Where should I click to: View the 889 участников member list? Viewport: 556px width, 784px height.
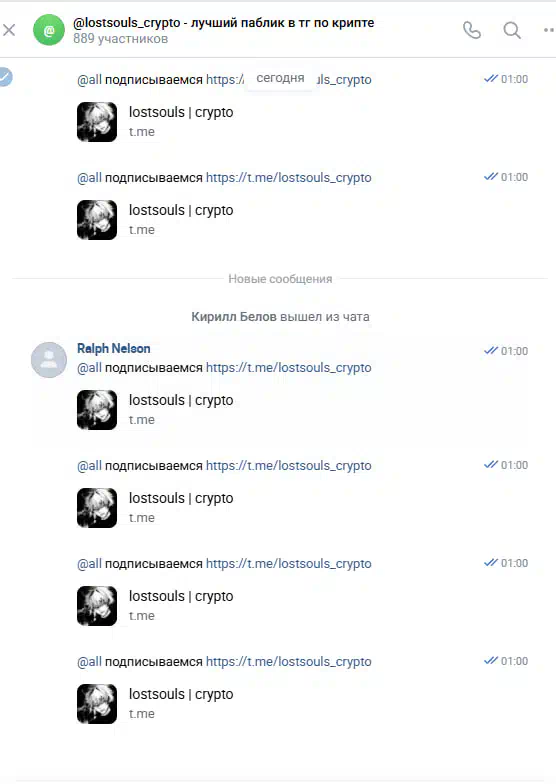(x=120, y=39)
